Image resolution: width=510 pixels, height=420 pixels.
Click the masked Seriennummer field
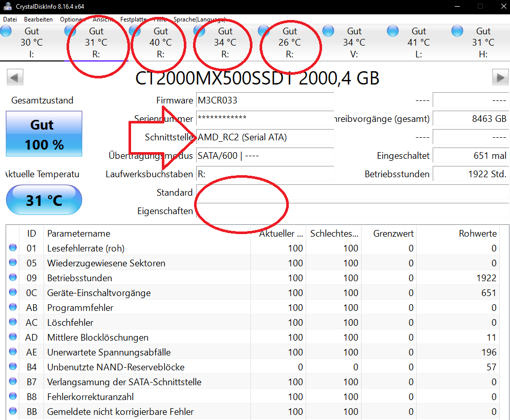tap(265, 119)
